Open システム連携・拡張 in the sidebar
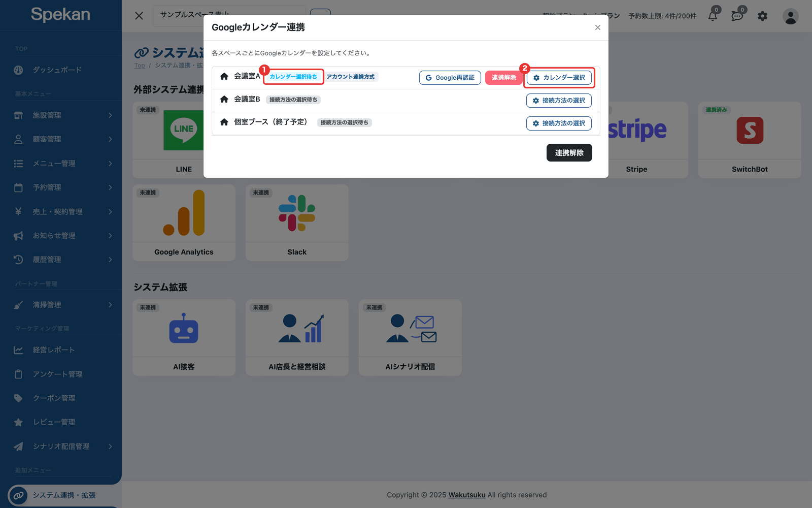Screen dimensions: 812x508 tap(63, 495)
